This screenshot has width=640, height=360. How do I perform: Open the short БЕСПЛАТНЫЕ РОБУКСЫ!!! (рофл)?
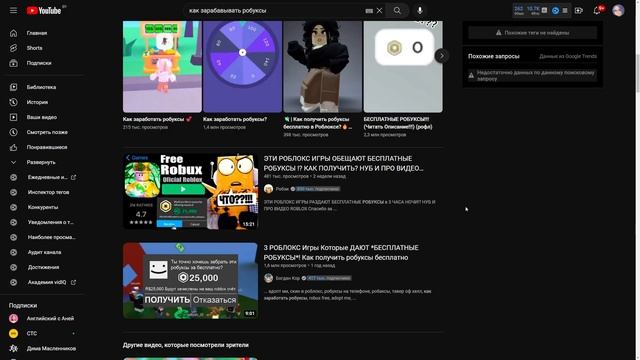[403, 67]
